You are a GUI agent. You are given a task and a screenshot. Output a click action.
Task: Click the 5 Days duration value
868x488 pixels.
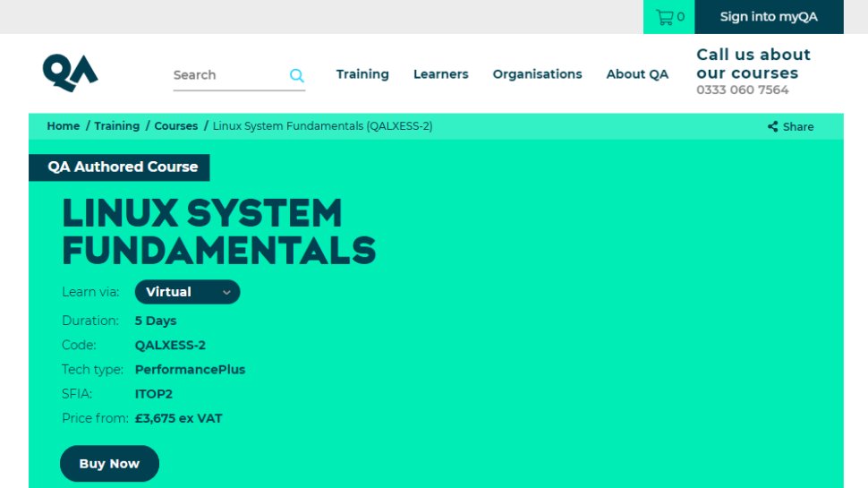pyautogui.click(x=156, y=321)
